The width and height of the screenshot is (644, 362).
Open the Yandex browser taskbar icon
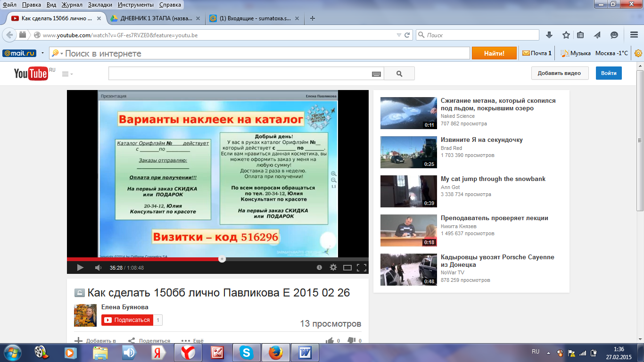tap(187, 352)
